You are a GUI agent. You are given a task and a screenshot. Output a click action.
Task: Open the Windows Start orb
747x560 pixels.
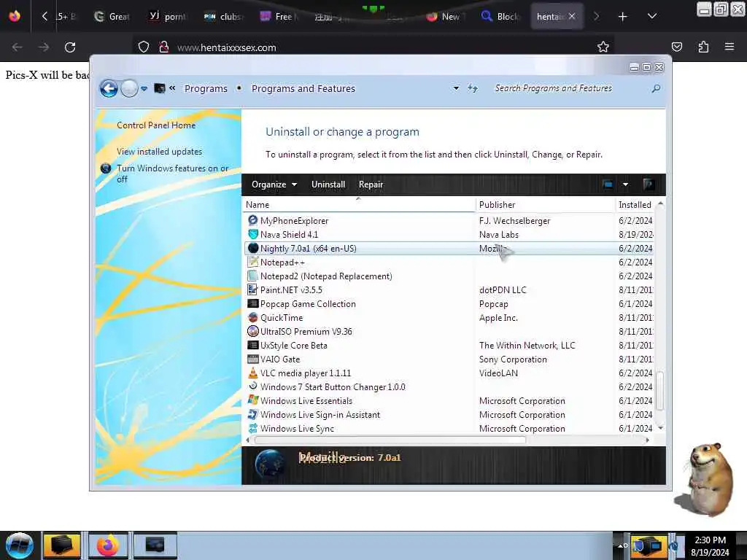tap(19, 545)
